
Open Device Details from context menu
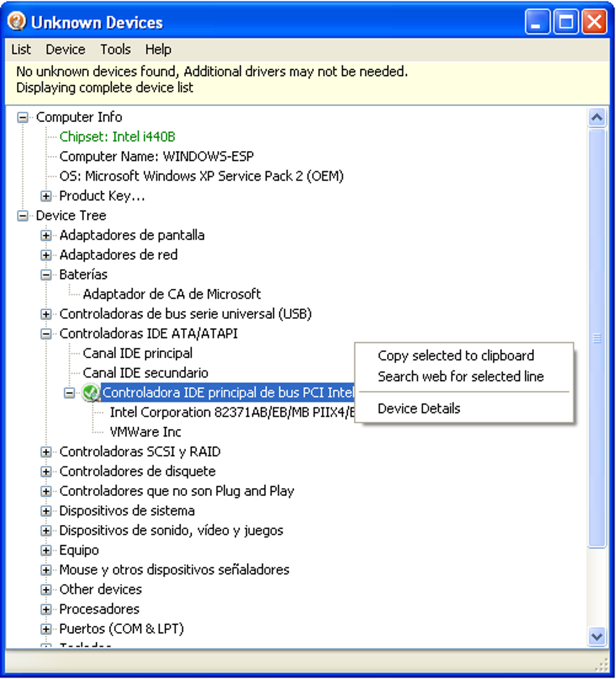pyautogui.click(x=419, y=408)
